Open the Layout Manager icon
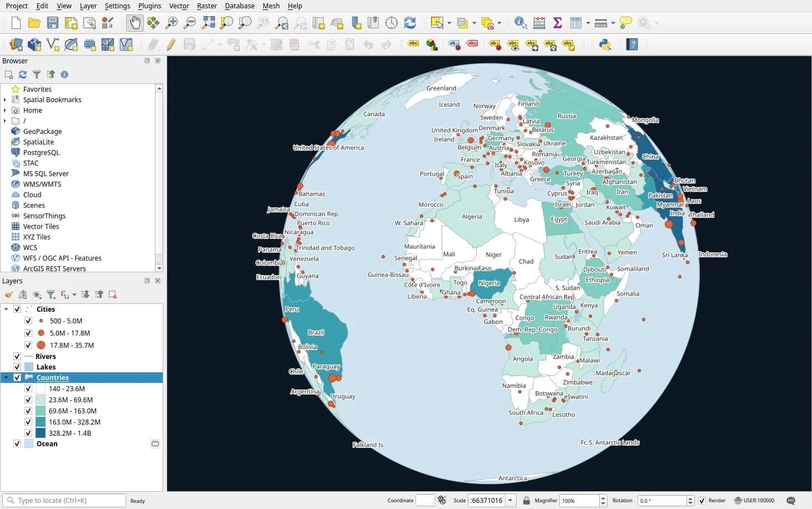This screenshot has height=509, width=812. [89, 23]
